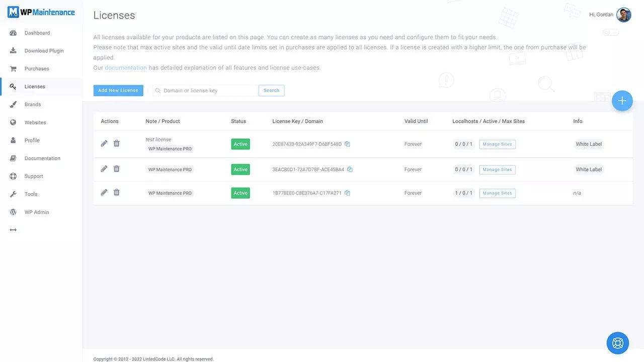Screen dimensions: 644x362
Task: Click the Search button
Action: coord(271,90)
